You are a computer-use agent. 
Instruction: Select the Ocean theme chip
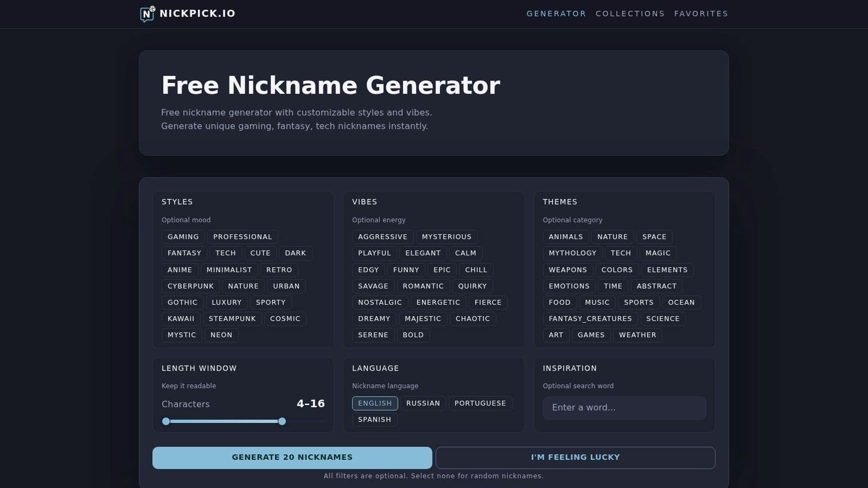681,303
